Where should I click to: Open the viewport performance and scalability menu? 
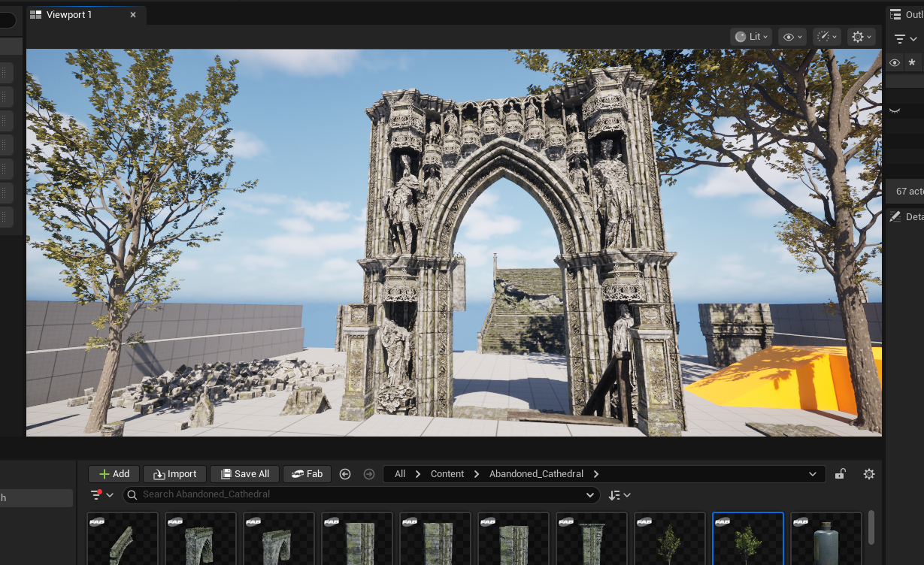click(826, 37)
